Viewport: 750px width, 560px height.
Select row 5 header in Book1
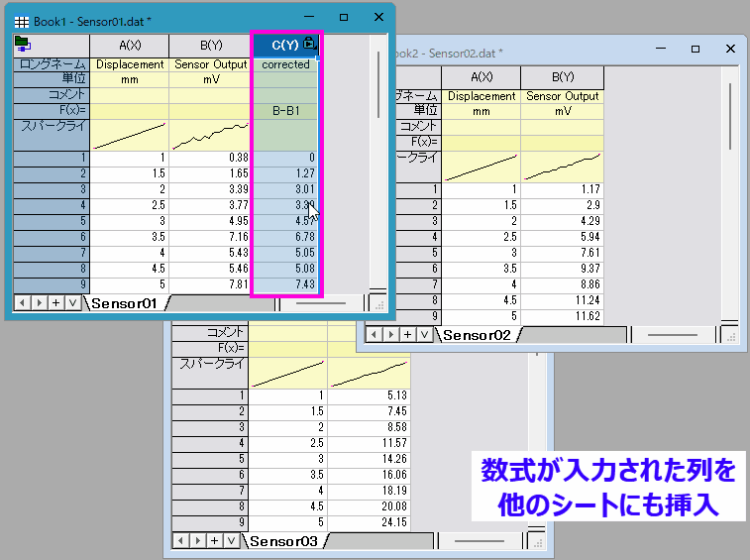pos(52,221)
